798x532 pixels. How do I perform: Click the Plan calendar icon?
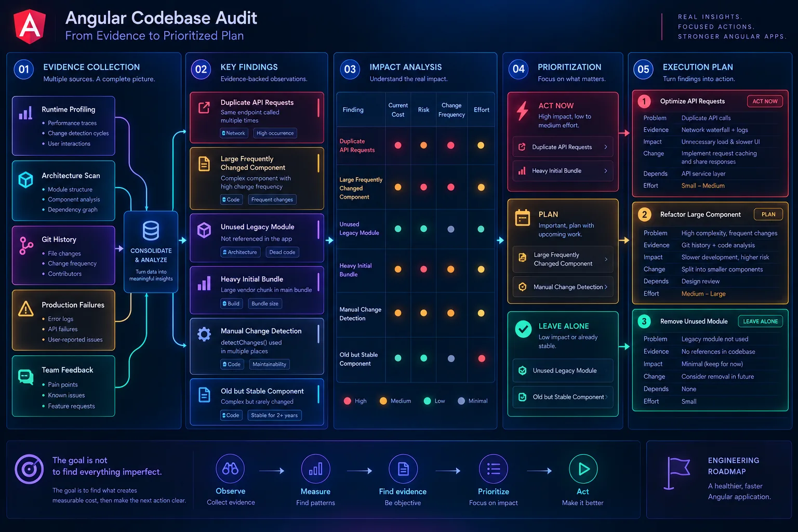[523, 218]
